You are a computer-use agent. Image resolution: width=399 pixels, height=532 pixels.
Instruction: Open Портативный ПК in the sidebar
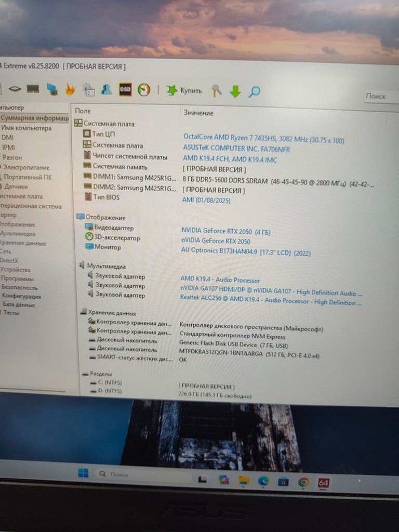[28, 177]
